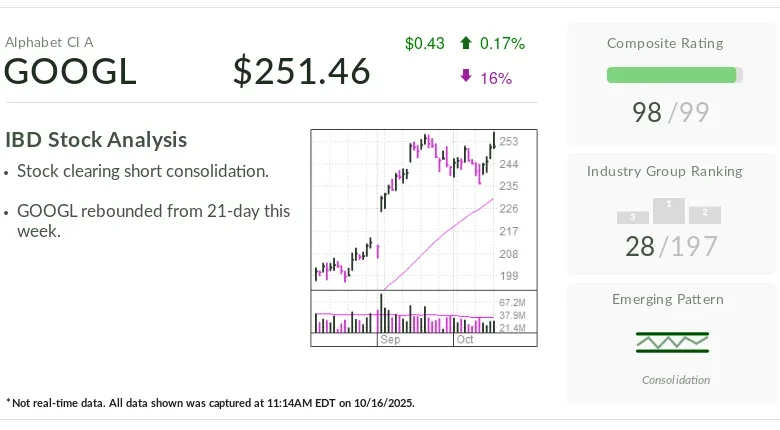Viewport: 780px width, 430px height.
Task: Click the 0.17% percent change
Action: pyautogui.click(x=502, y=43)
